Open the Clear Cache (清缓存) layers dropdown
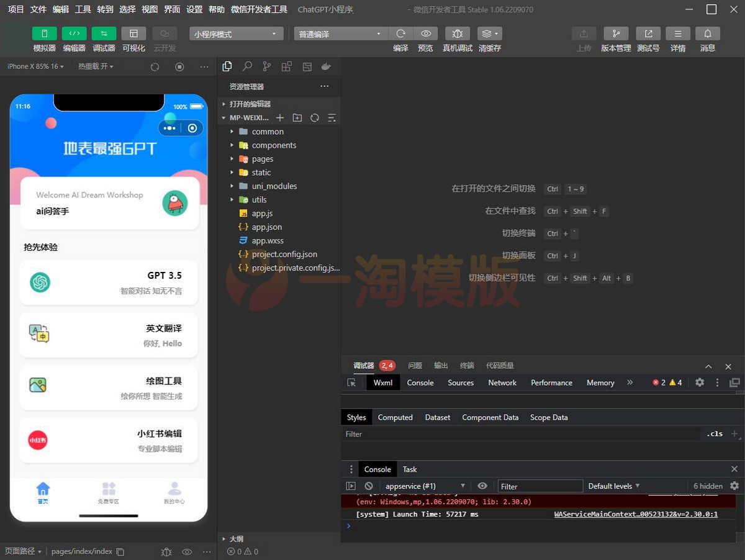Viewport: 745px width, 560px height. click(x=489, y=34)
